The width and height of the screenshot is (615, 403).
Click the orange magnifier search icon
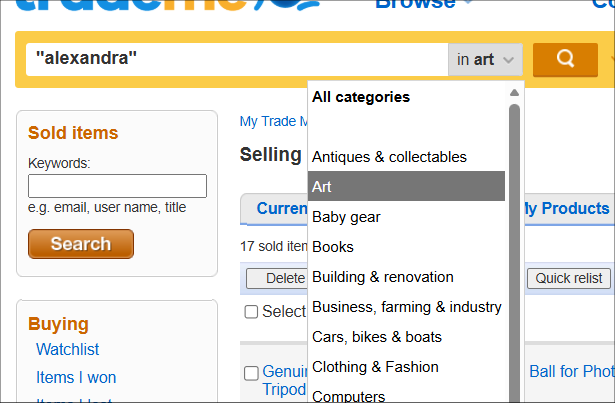565,59
